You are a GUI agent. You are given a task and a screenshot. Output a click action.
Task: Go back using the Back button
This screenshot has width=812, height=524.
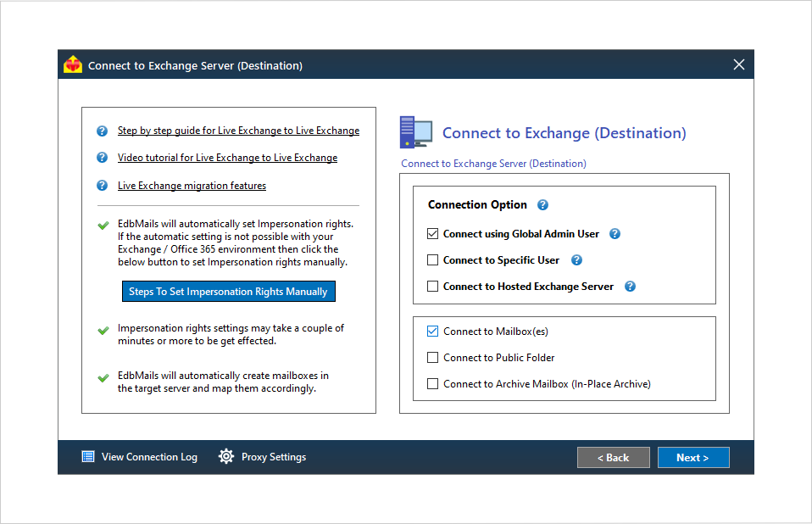coord(613,458)
